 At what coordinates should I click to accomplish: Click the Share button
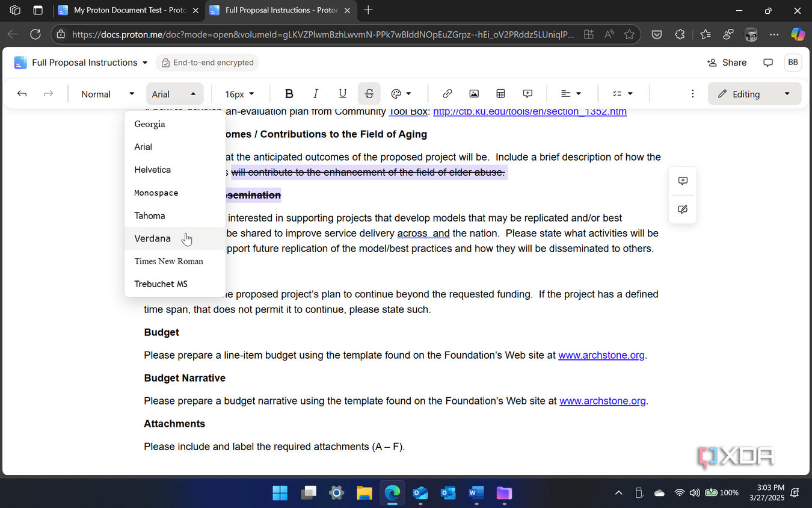[727, 63]
